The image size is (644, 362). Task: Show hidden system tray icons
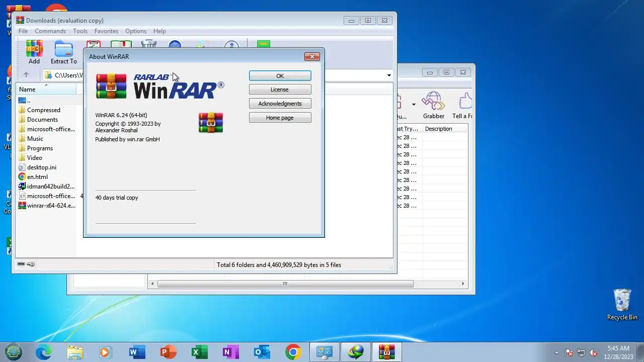click(x=556, y=352)
